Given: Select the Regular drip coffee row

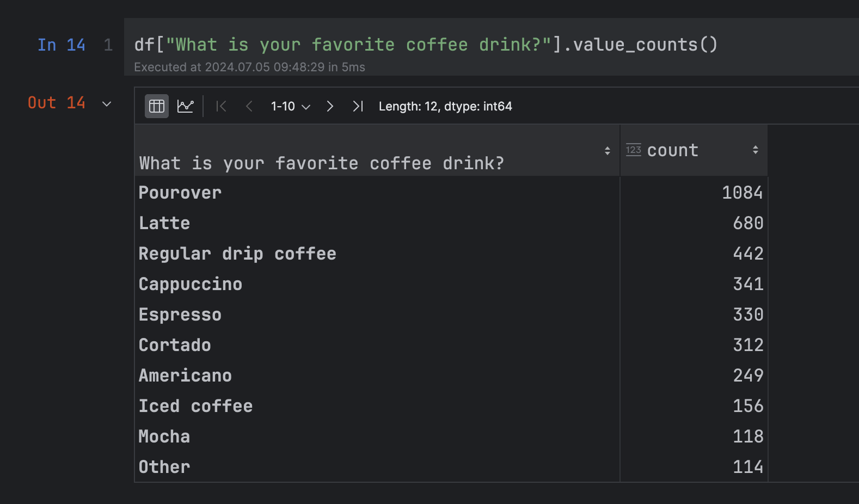Looking at the screenshot, I should (x=237, y=254).
